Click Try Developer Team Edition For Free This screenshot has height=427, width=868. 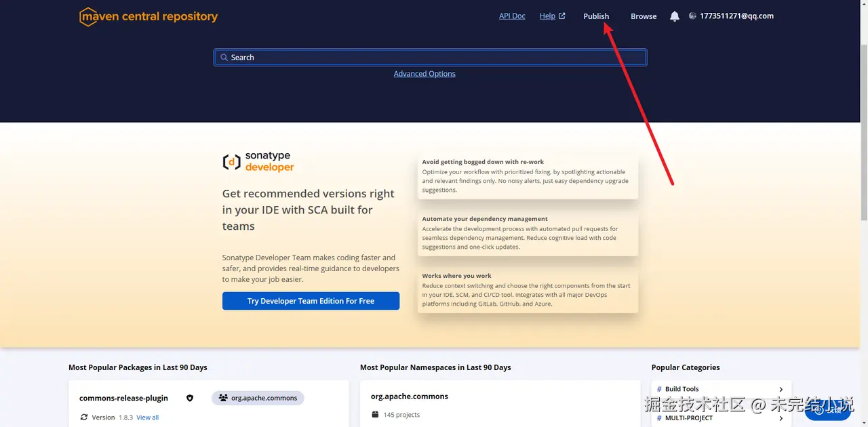pos(311,301)
